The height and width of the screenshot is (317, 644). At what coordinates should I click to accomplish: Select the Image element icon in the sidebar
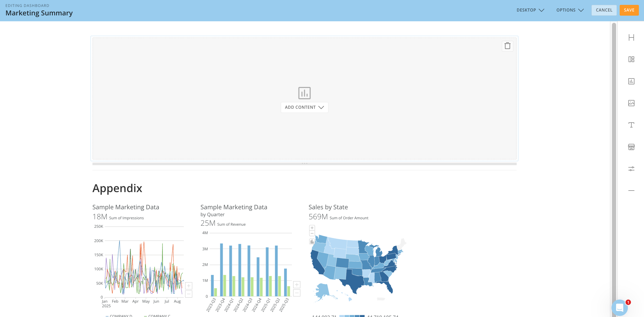coord(631,103)
